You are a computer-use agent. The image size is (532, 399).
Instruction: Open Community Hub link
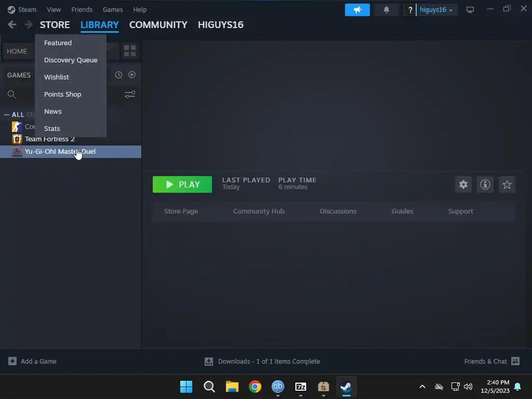(259, 211)
